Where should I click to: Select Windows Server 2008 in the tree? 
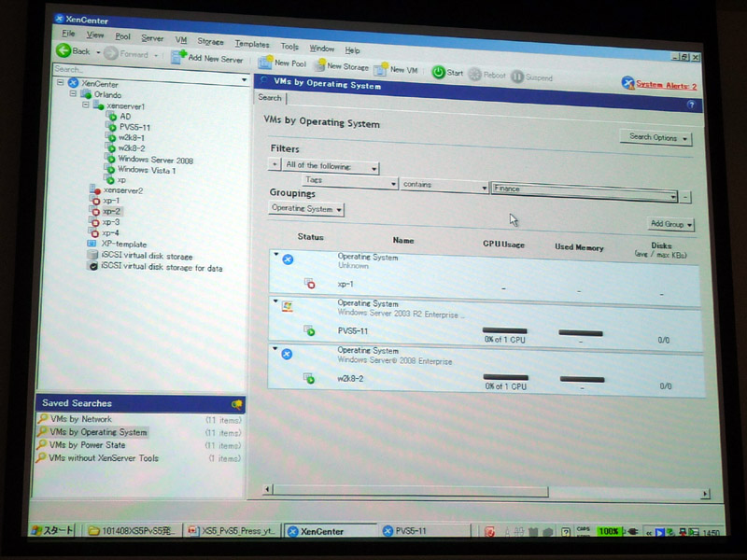point(155,160)
